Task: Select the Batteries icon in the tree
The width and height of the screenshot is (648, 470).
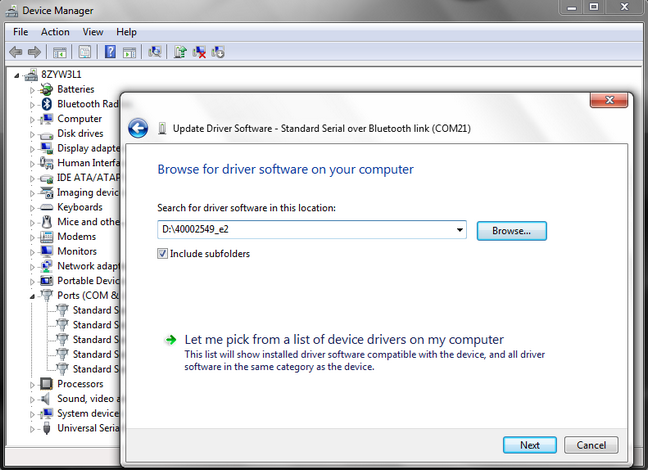Action: click(46, 89)
